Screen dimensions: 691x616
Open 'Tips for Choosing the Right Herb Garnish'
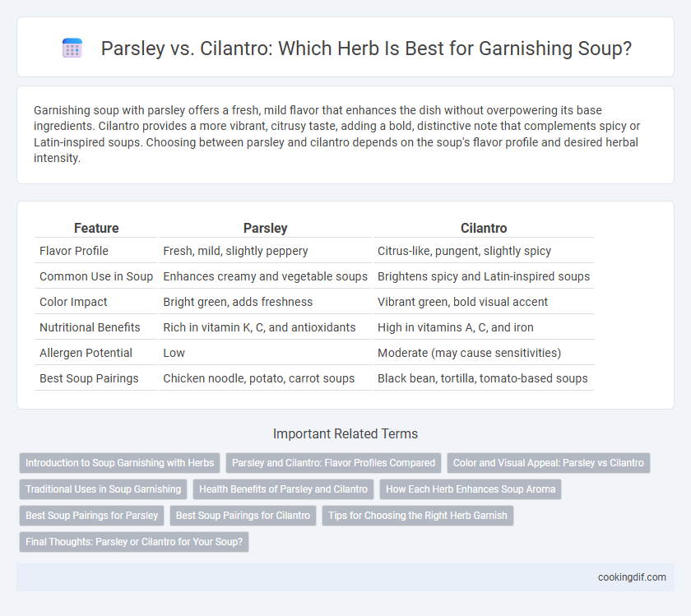pyautogui.click(x=418, y=515)
